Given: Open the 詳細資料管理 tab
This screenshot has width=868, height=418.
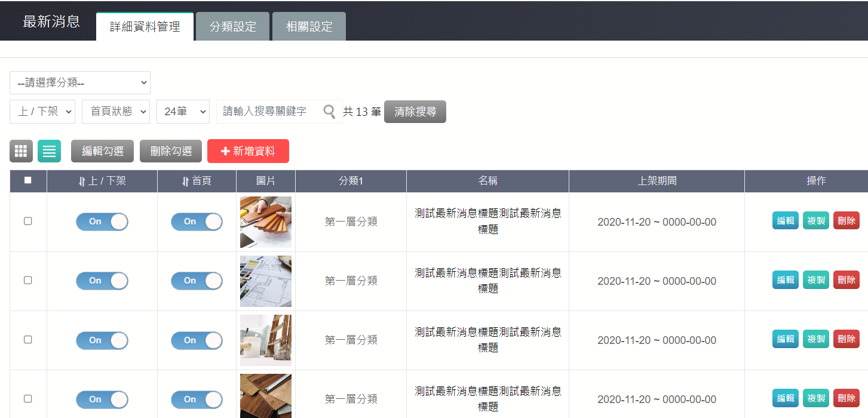Looking at the screenshot, I should point(145,26).
